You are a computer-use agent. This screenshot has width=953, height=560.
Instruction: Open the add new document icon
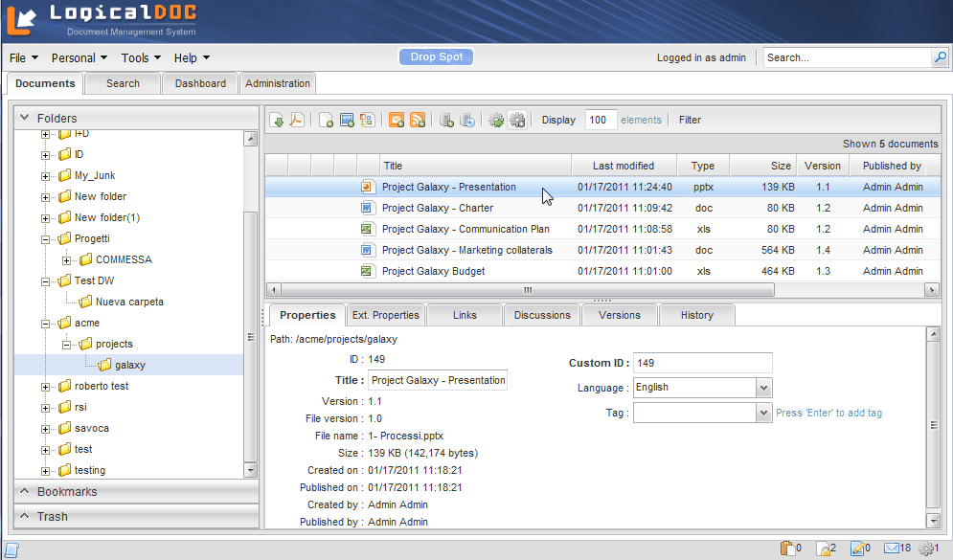(x=327, y=119)
